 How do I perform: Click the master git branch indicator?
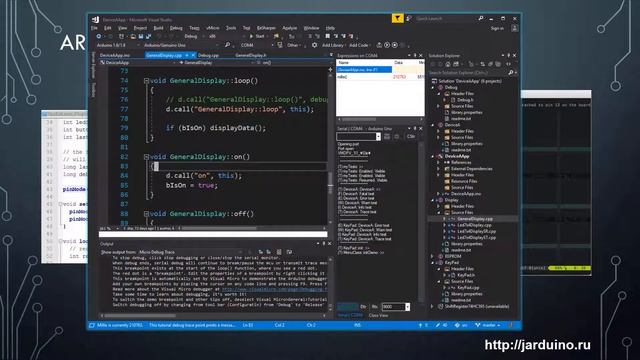pyautogui.click(x=488, y=325)
